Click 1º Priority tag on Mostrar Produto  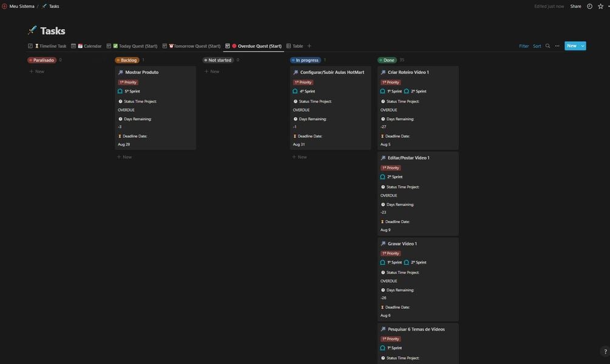coord(128,83)
